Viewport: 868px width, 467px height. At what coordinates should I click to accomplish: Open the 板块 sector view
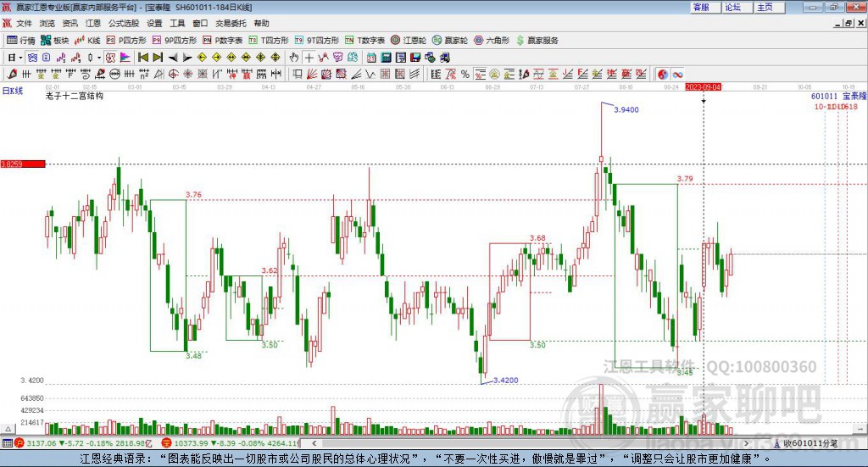pyautogui.click(x=55, y=41)
